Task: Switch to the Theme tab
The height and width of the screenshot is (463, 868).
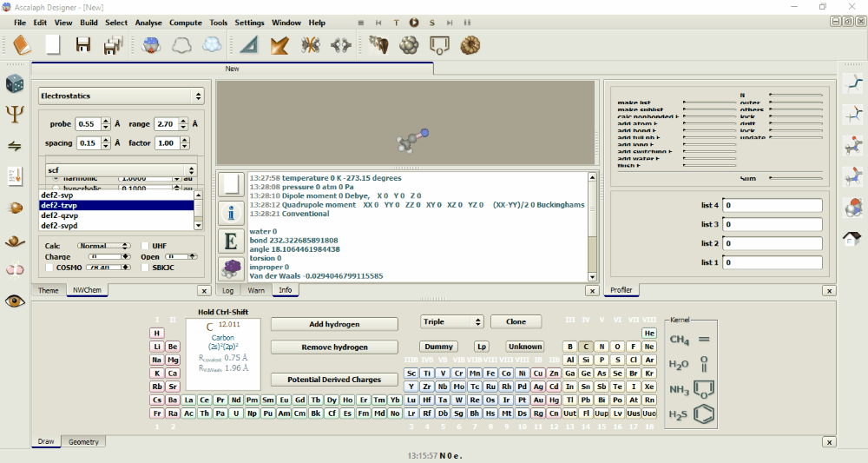Action: click(x=48, y=290)
